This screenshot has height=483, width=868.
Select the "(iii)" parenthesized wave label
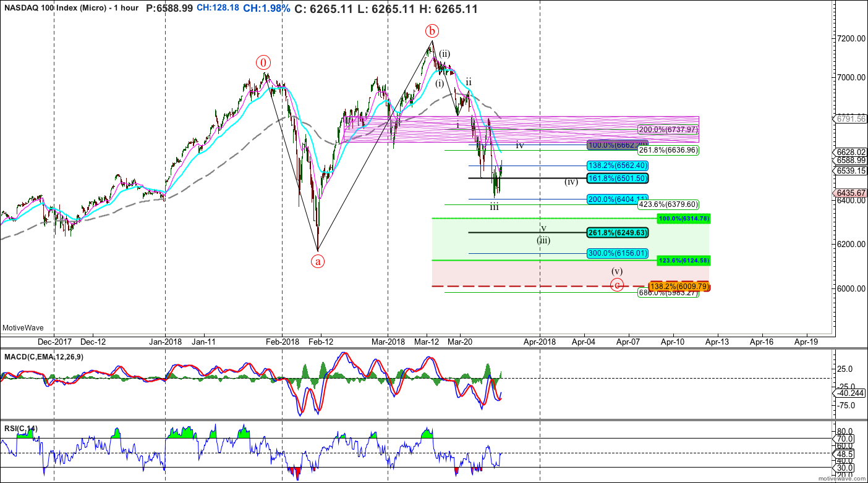click(543, 240)
